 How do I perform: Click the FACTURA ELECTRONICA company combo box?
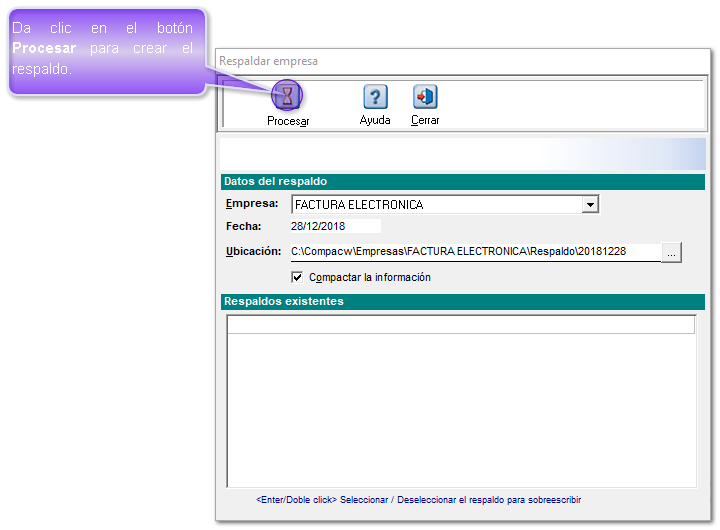point(445,204)
